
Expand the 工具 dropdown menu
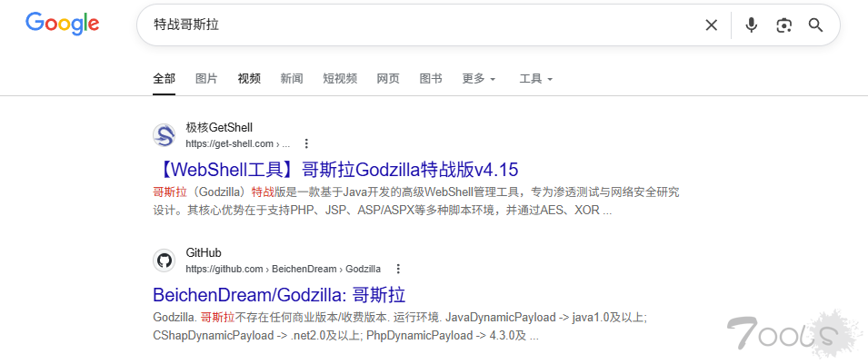536,79
